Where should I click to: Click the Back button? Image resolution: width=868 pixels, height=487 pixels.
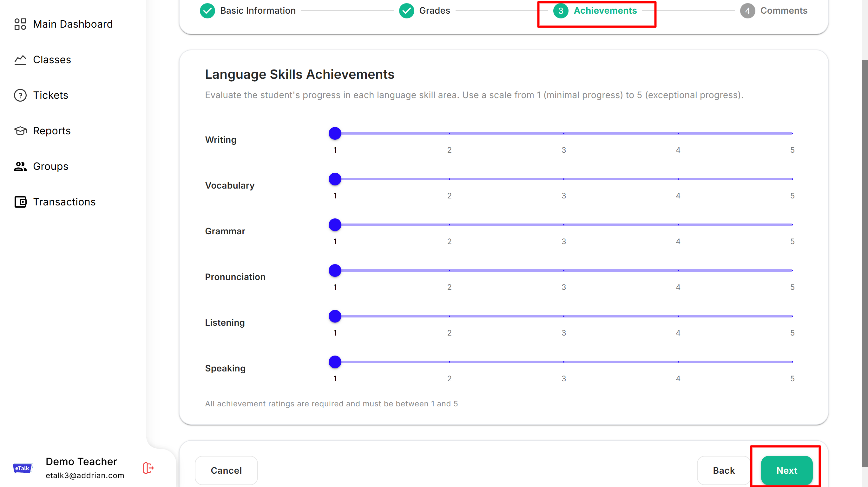[723, 470]
